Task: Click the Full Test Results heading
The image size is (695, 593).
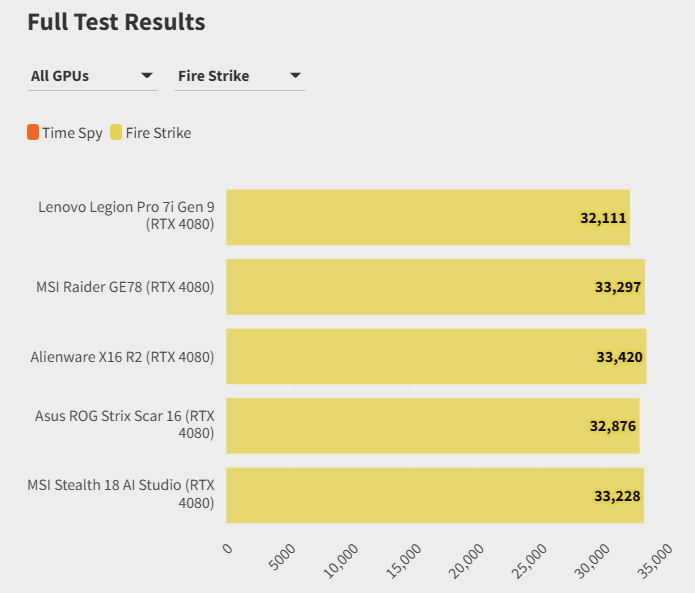Action: [116, 22]
